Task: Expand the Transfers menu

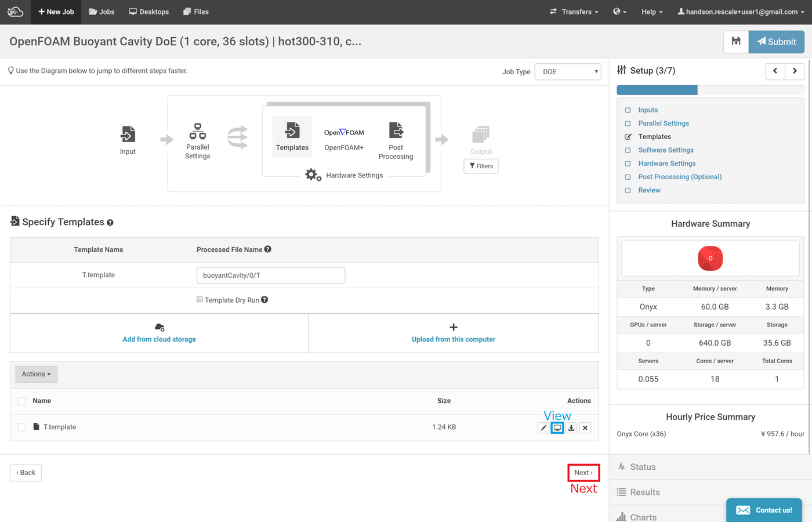Action: tap(574, 12)
